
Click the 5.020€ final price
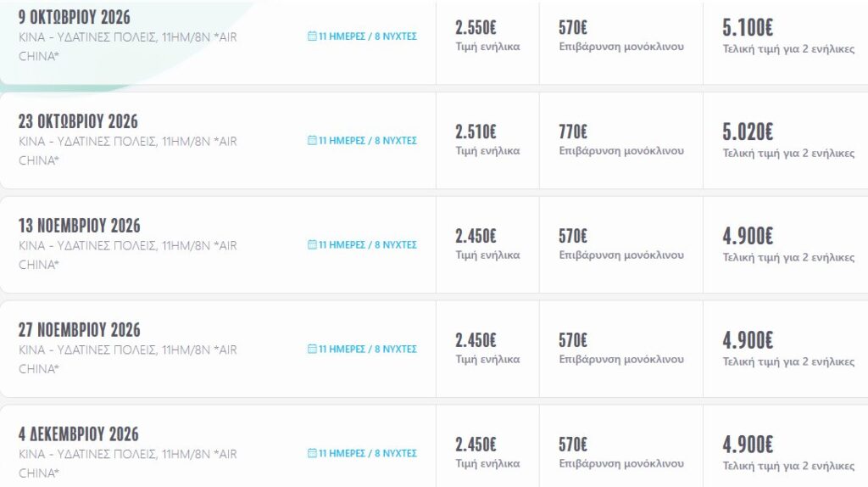tap(748, 132)
